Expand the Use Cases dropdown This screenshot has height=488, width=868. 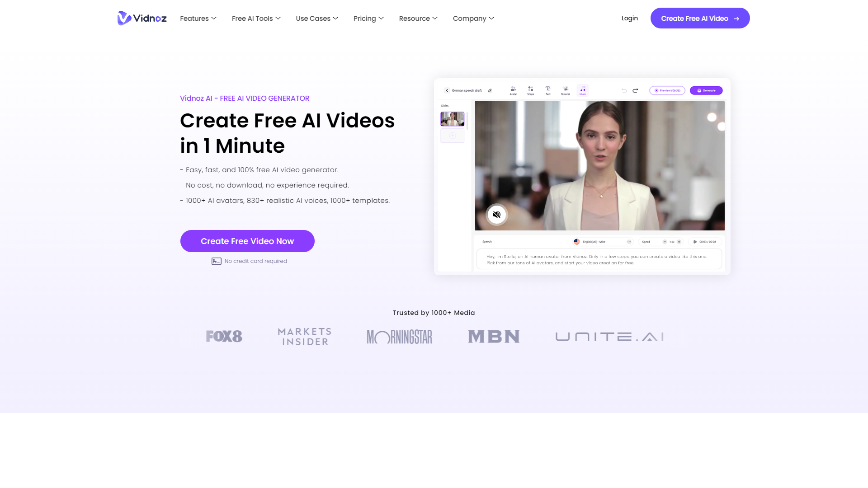pos(316,18)
